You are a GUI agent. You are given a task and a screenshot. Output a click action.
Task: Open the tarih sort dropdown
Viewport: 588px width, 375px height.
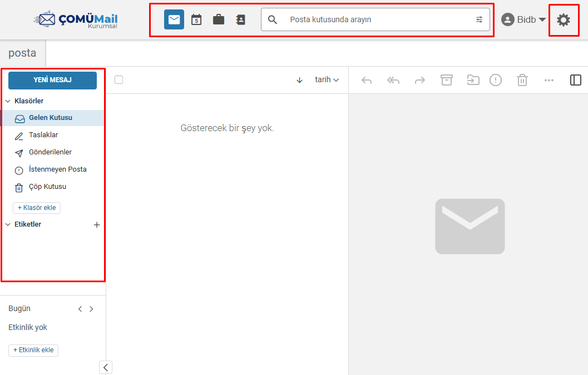pyautogui.click(x=327, y=80)
